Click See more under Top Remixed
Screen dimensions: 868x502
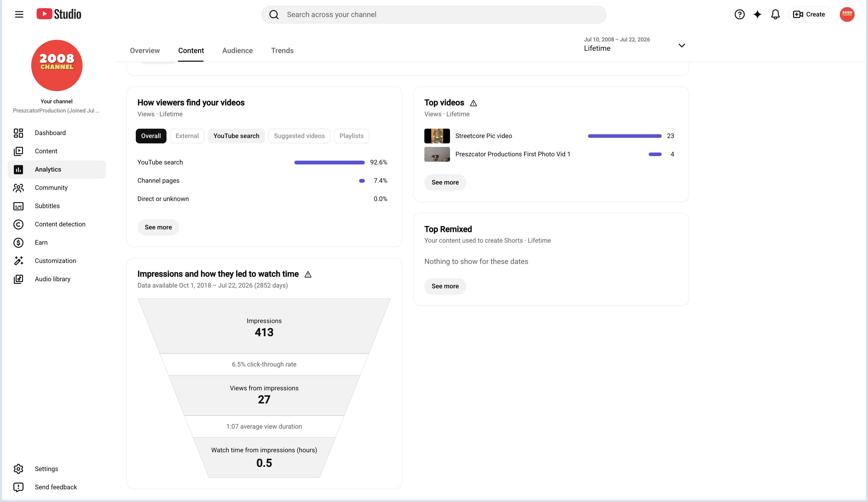click(445, 286)
